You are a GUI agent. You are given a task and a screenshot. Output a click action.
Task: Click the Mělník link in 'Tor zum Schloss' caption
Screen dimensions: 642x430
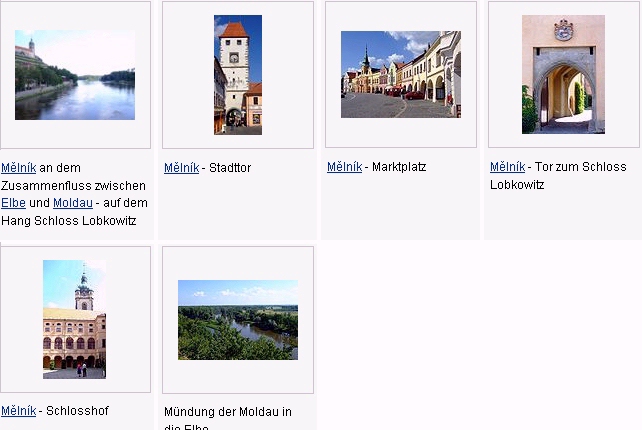(x=507, y=167)
